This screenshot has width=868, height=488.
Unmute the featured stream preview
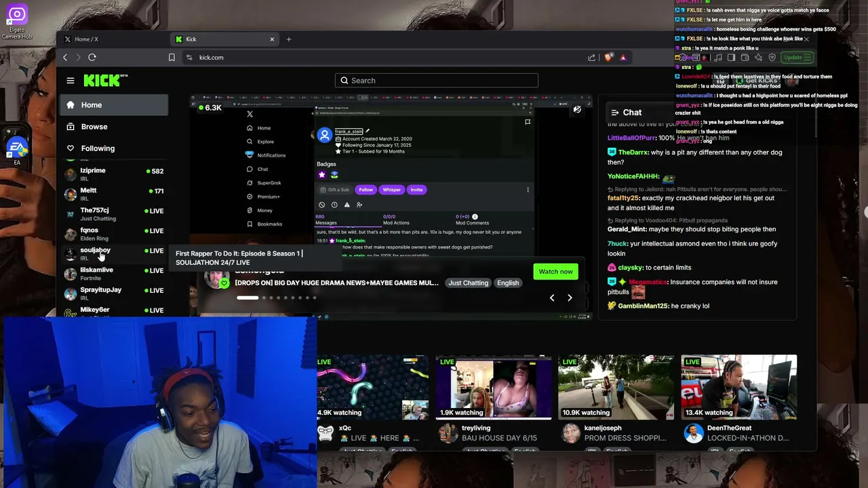577,109
